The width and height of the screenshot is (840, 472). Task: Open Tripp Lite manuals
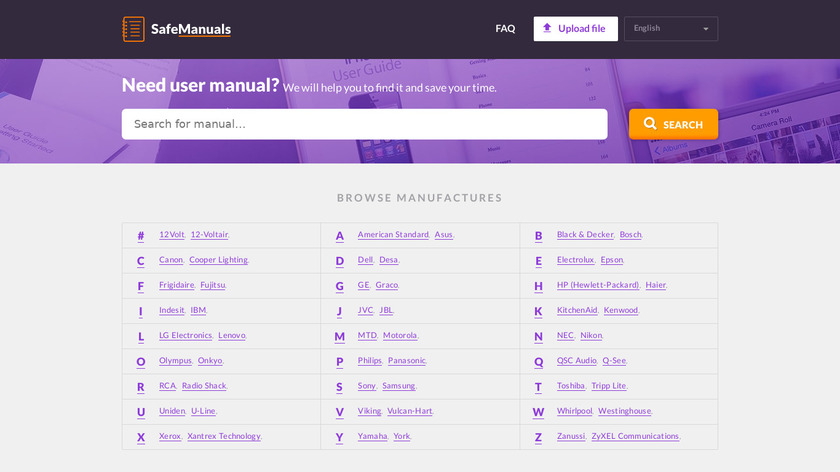609,386
